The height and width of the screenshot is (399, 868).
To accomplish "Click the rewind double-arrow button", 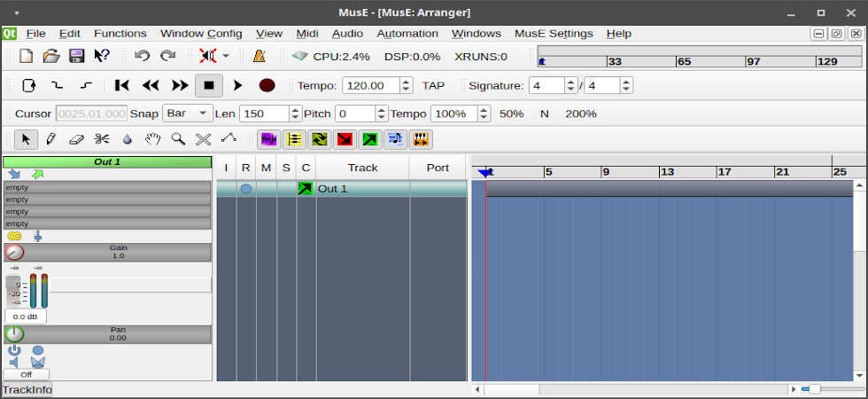I will pyautogui.click(x=151, y=85).
